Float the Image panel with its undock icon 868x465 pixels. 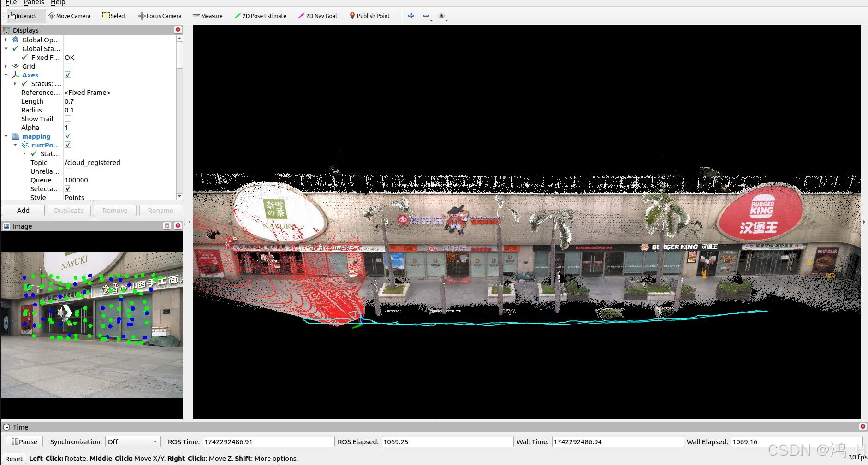[x=167, y=225]
